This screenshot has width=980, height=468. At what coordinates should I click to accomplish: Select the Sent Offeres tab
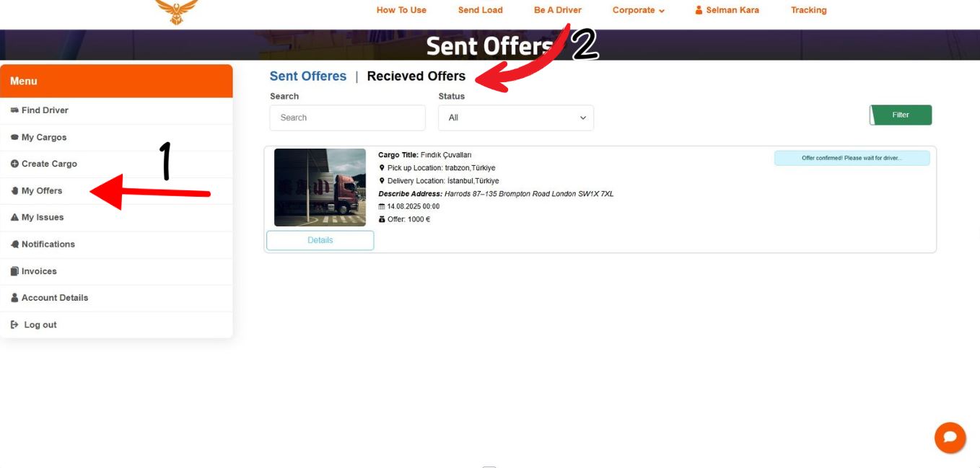pos(308,76)
